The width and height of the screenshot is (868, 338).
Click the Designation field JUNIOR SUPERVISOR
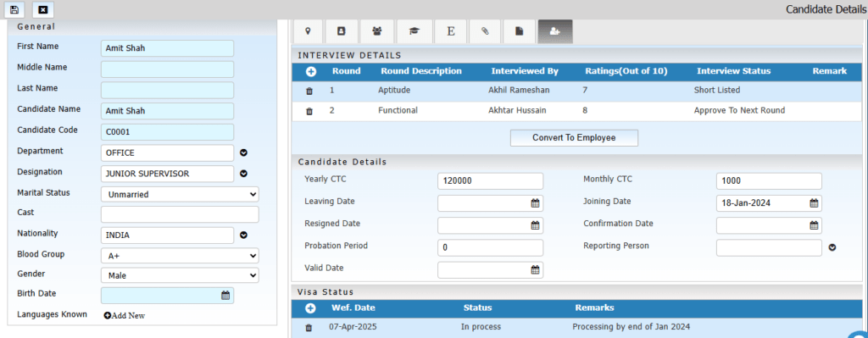point(167,174)
